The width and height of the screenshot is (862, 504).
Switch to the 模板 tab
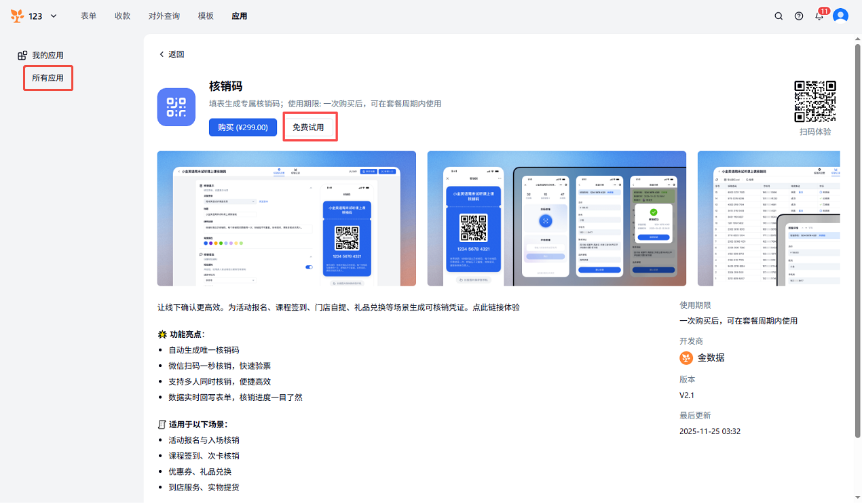pyautogui.click(x=206, y=16)
